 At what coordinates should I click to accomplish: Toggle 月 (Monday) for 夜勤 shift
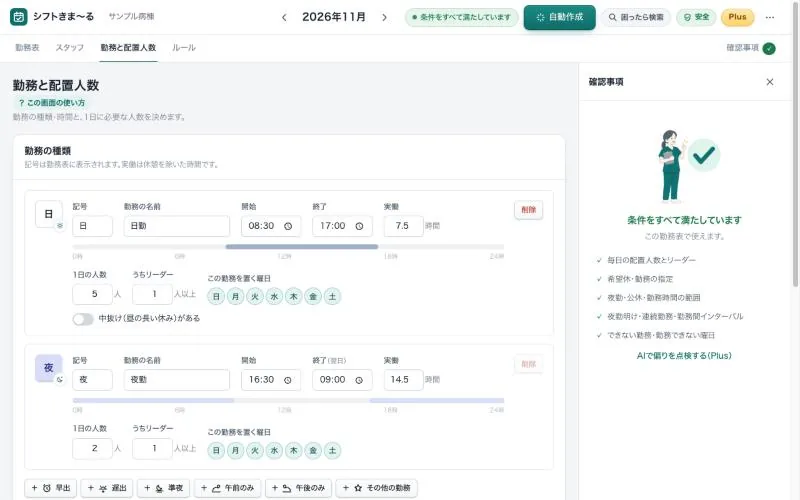(x=236, y=451)
